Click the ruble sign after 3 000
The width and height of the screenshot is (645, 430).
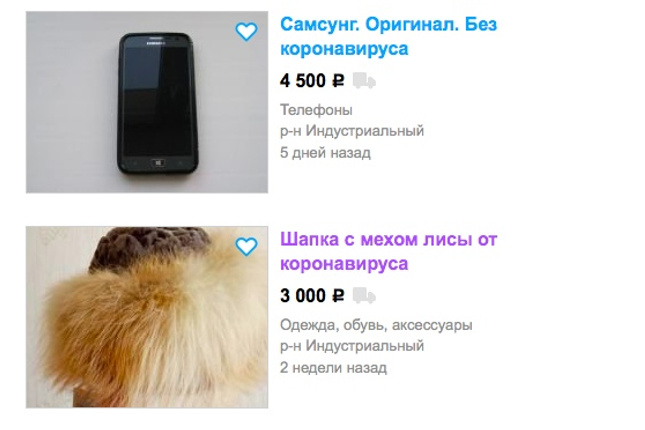pyautogui.click(x=338, y=295)
